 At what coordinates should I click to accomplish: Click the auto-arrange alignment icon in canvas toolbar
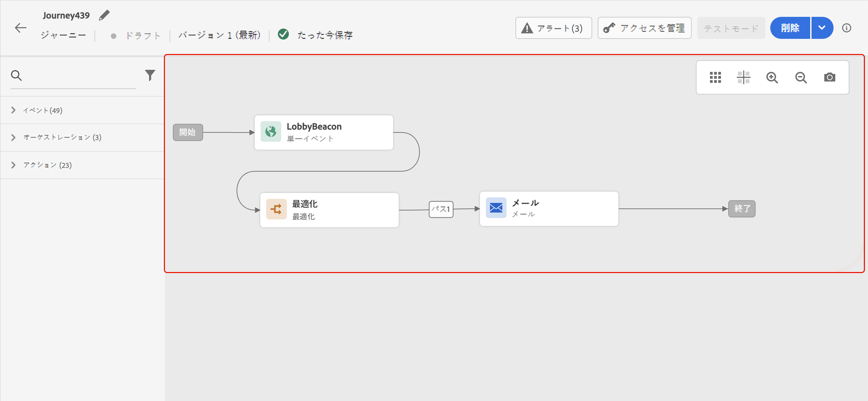coord(743,77)
